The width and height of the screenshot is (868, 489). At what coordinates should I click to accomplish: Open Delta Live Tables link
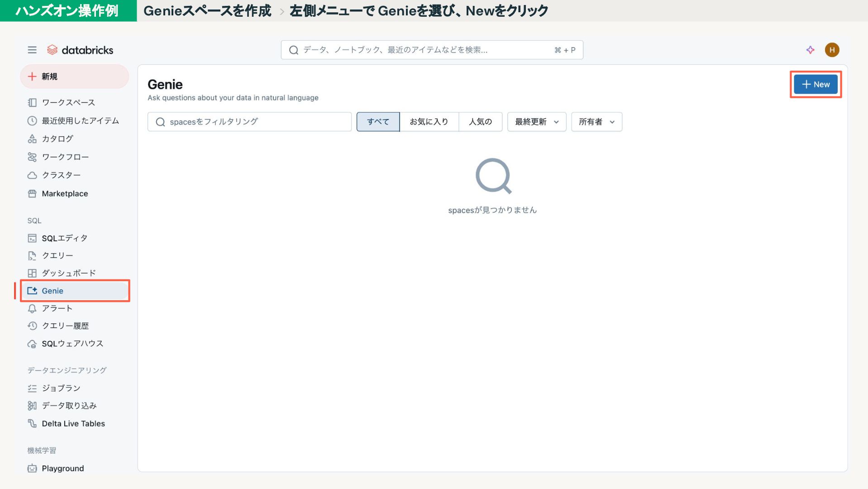[x=74, y=423]
